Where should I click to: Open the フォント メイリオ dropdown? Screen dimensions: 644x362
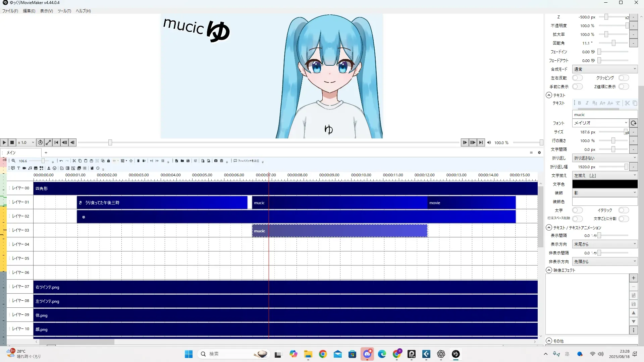(x=600, y=123)
